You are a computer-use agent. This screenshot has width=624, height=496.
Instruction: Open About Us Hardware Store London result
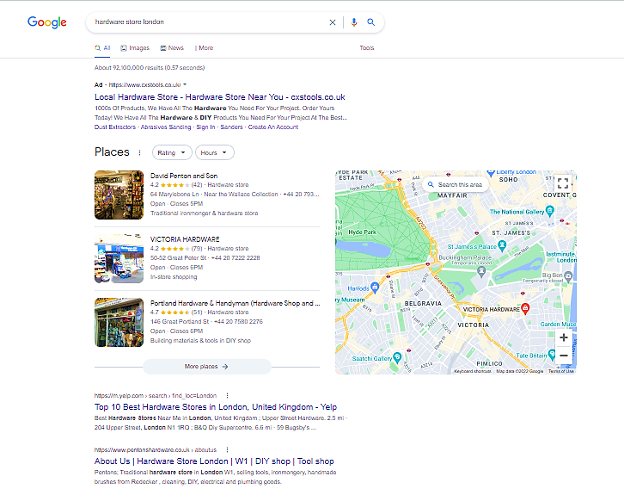tap(214, 461)
